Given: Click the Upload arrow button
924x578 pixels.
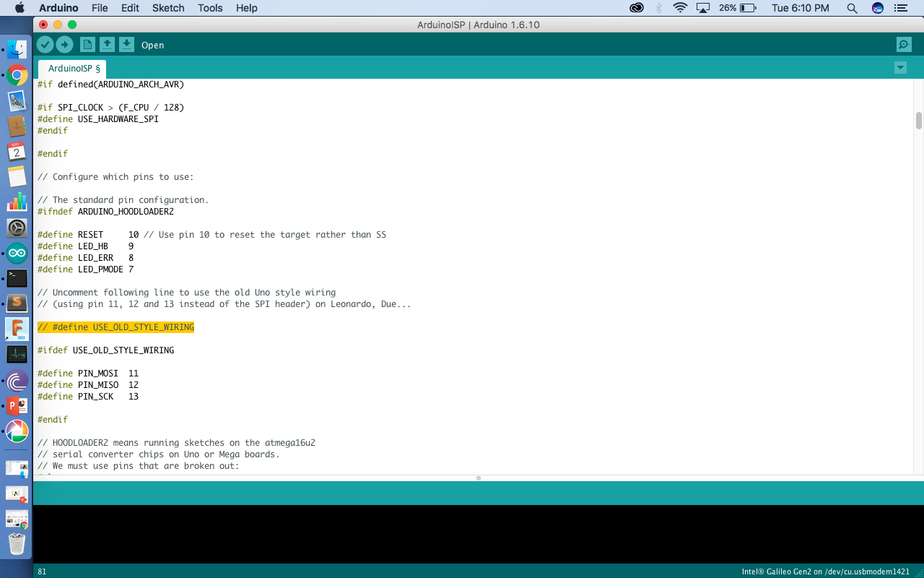Looking at the screenshot, I should [x=65, y=45].
